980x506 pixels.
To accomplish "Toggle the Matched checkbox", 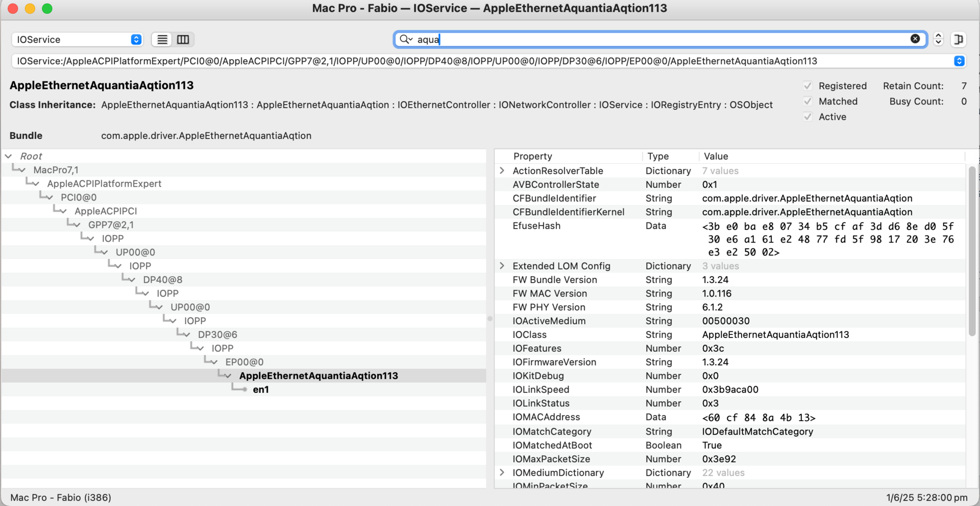I will click(807, 101).
